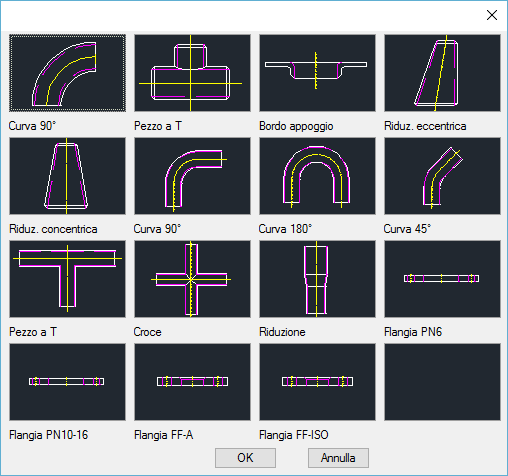The image size is (508, 476).
Task: Select the Flangia FF-A flange icon
Action: 192,382
